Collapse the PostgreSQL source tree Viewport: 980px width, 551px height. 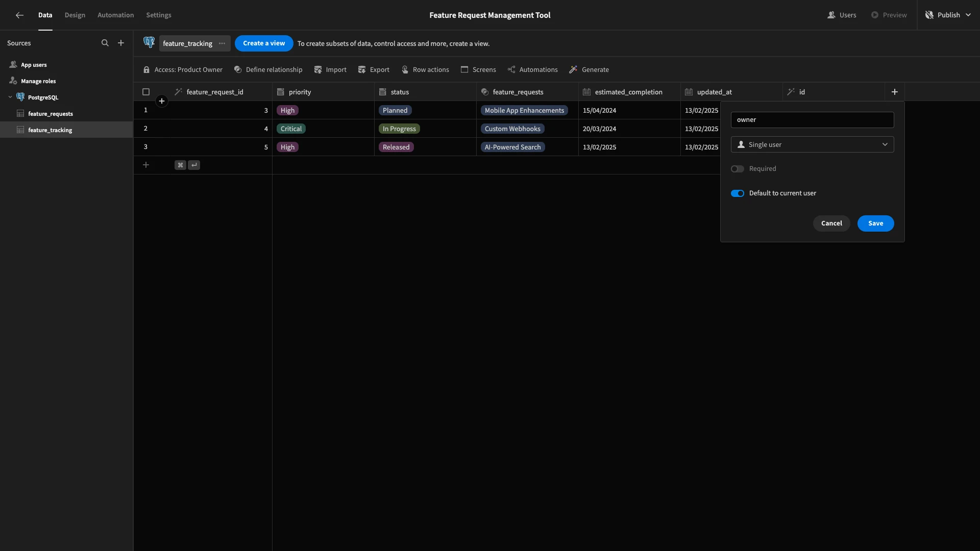coord(10,97)
